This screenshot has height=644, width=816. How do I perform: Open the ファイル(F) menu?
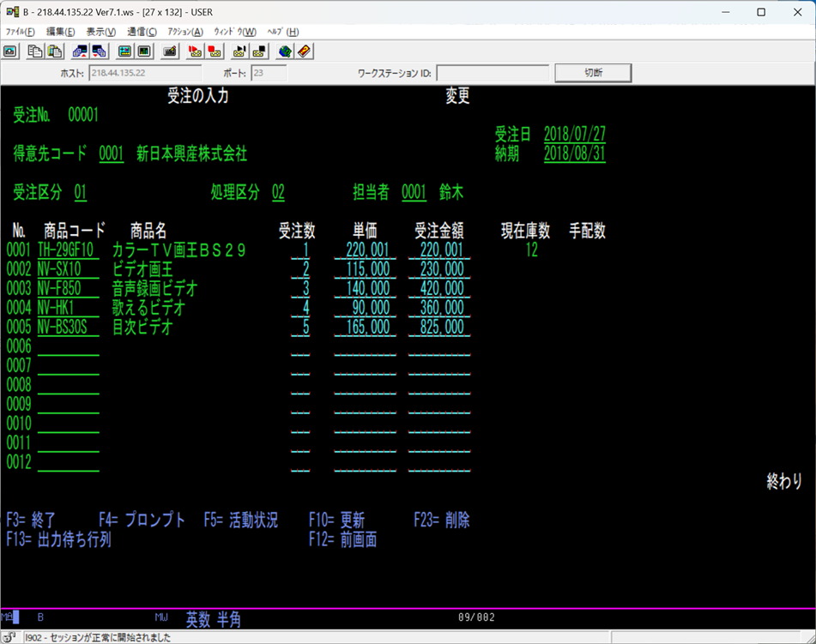[20, 32]
